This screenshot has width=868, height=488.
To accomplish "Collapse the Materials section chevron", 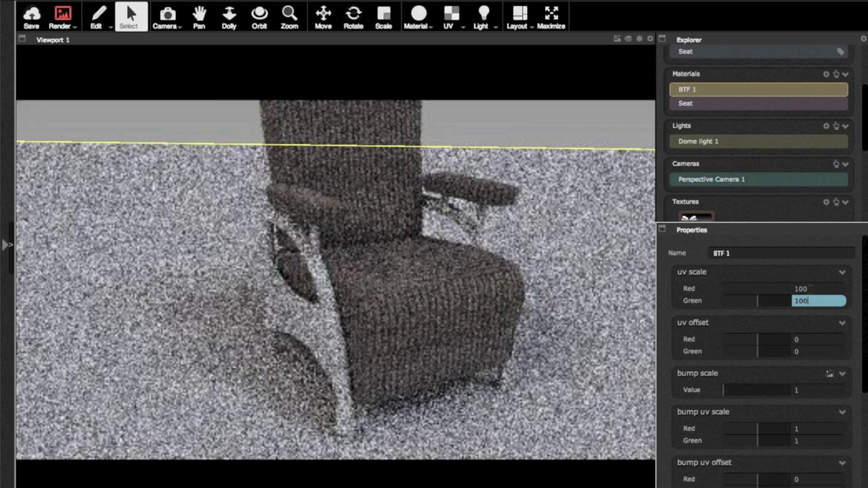I will [845, 74].
